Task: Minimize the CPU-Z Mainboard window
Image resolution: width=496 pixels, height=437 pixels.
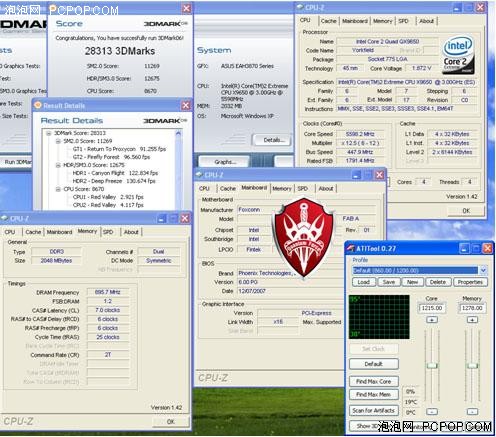Action: 356,175
